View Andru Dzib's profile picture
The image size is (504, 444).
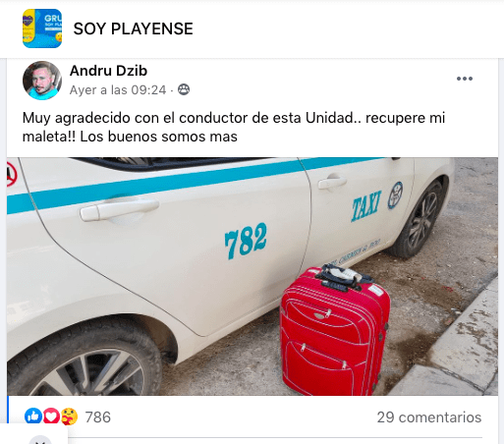[42, 81]
